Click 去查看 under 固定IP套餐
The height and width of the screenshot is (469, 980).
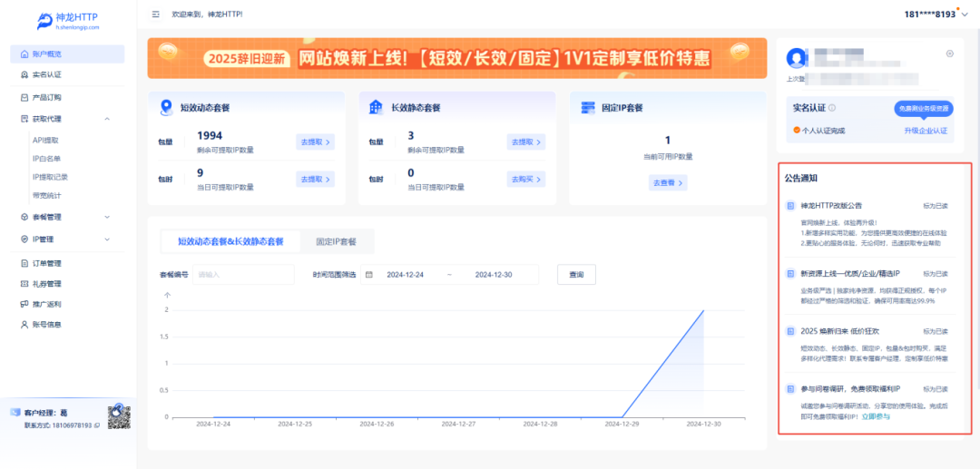click(x=668, y=183)
